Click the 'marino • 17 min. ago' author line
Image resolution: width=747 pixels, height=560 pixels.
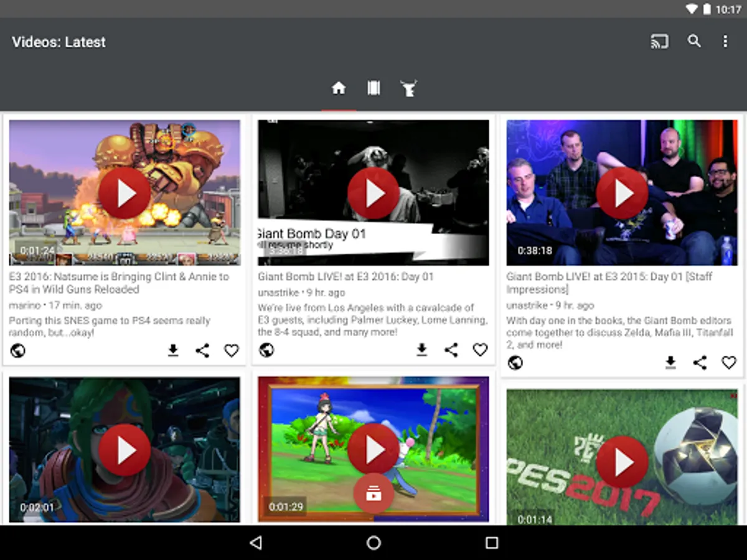pos(55,306)
